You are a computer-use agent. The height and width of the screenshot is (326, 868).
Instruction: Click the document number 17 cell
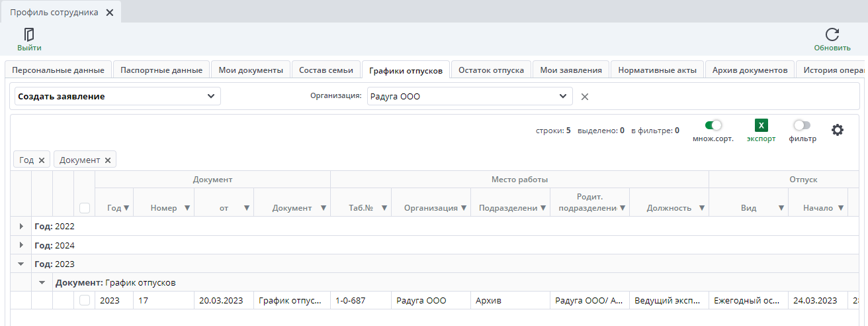(163, 300)
